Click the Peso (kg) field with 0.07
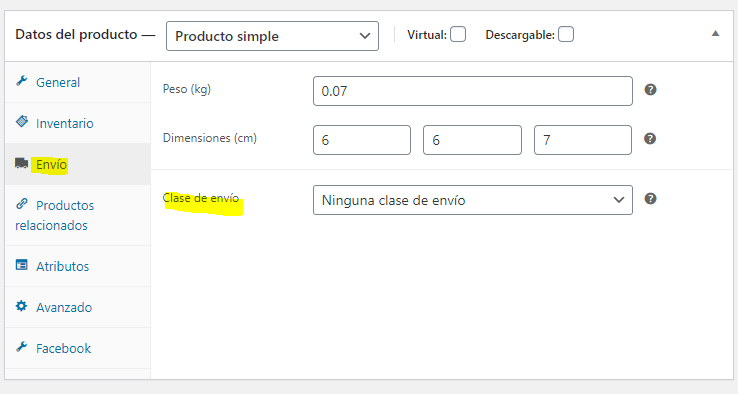 [x=473, y=91]
